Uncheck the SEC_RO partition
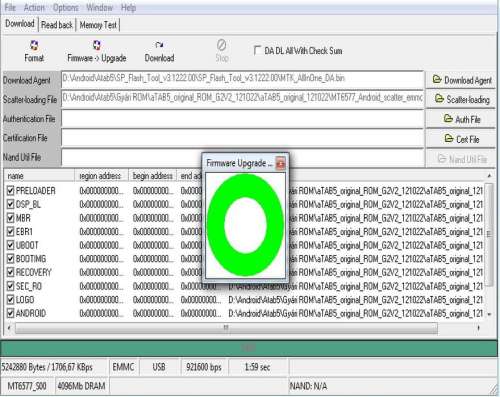This screenshot has height=397, width=500. click(x=10, y=286)
